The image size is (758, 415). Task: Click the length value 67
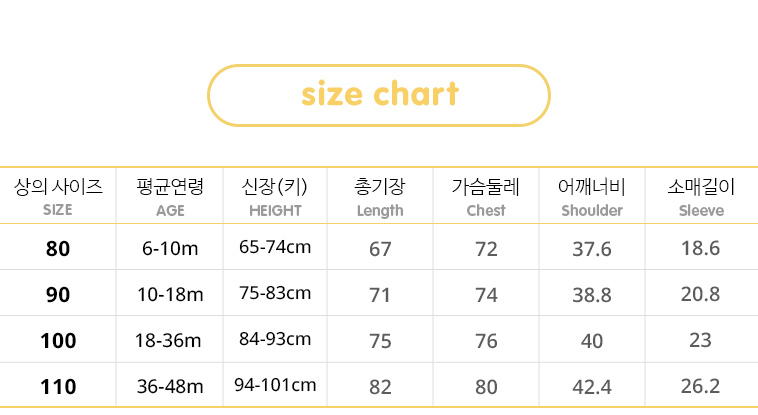pos(380,249)
